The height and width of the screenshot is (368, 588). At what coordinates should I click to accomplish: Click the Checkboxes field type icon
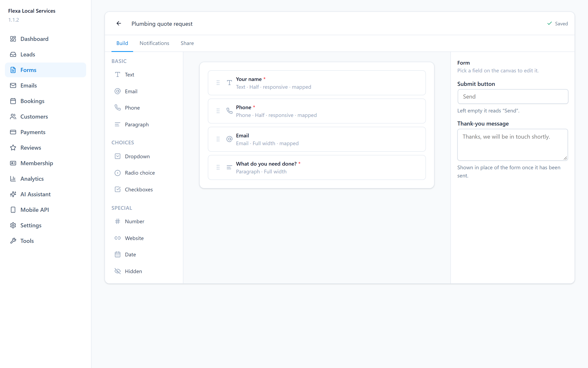coord(118,189)
